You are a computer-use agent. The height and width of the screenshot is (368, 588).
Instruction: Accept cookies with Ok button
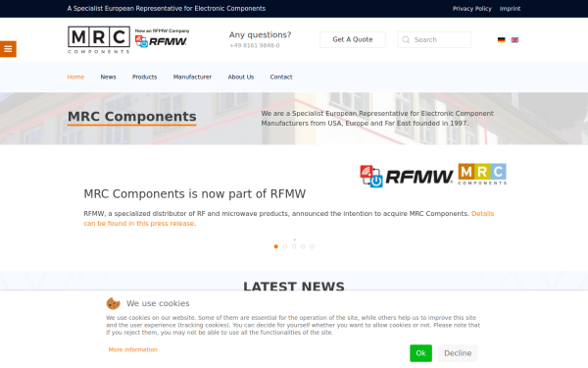point(420,353)
